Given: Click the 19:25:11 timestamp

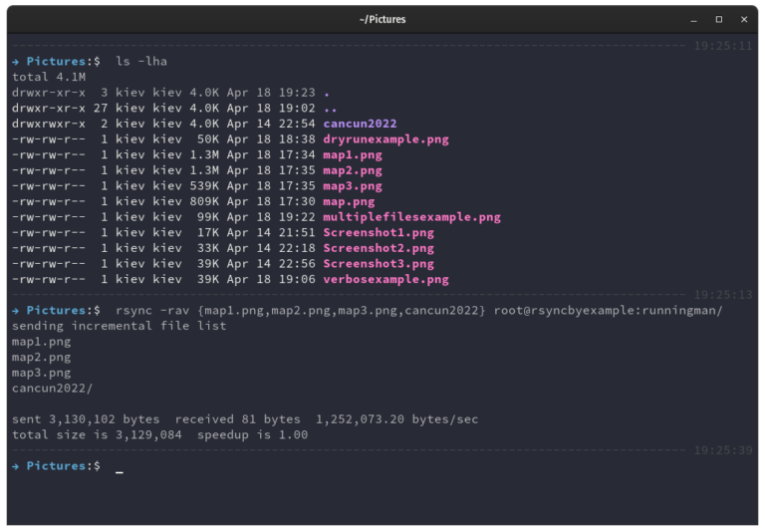Looking at the screenshot, I should [723, 46].
